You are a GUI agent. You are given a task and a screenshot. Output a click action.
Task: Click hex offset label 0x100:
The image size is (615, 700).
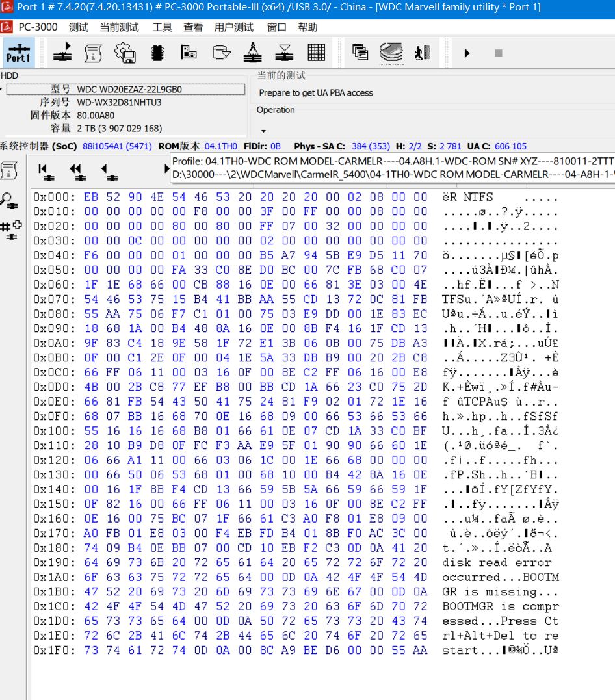(54, 431)
